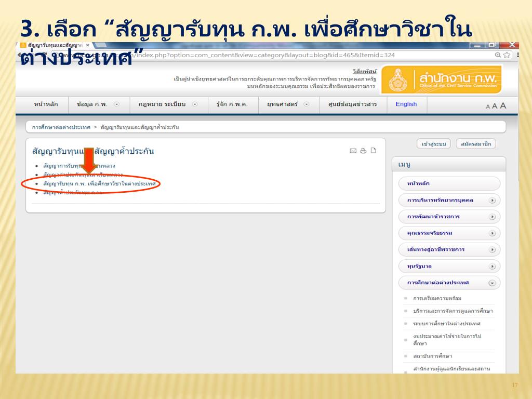The height and width of the screenshot is (399, 532).
Task: Click the สำนักงาน ก.พ. logo banner
Action: pyautogui.click(x=442, y=80)
